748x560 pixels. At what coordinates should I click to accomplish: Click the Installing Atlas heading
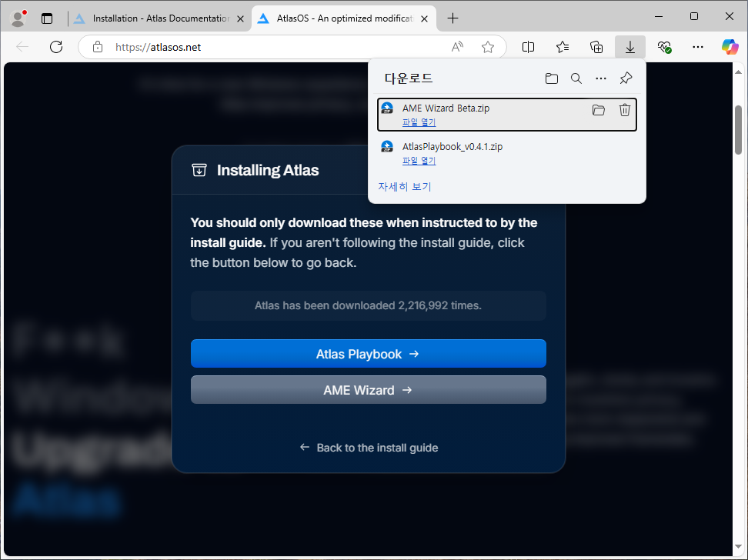click(x=268, y=170)
